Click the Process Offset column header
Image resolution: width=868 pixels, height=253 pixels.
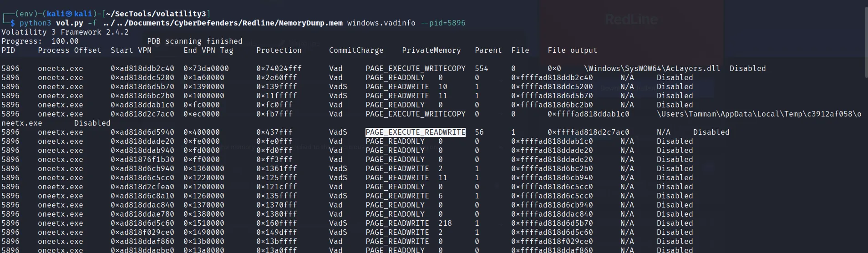coord(69,51)
